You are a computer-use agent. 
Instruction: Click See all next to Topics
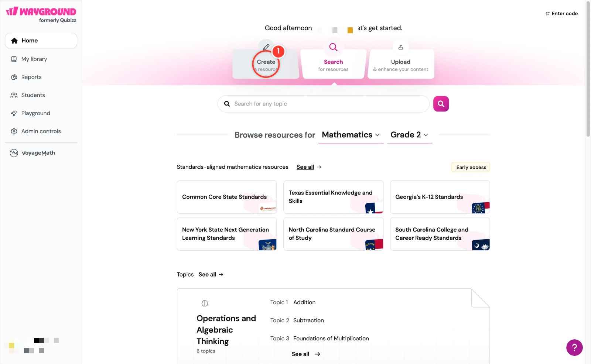pos(211,275)
